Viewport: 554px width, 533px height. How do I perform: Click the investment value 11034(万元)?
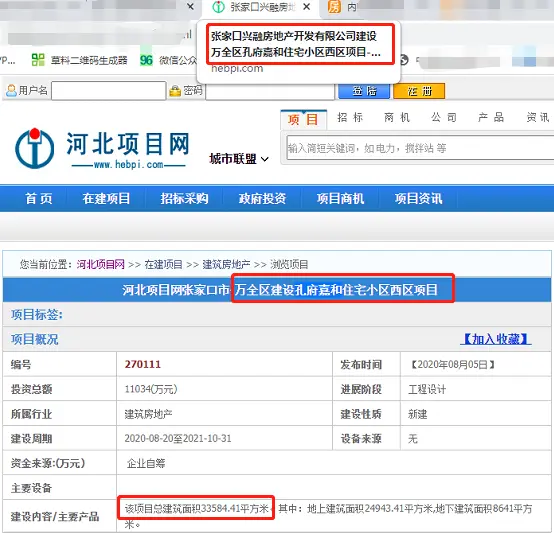(x=151, y=389)
